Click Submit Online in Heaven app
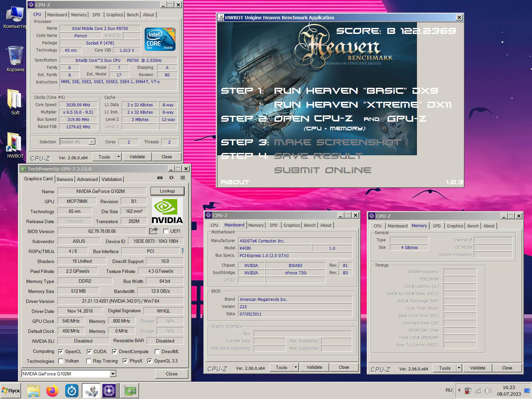The image size is (532, 399). (323, 170)
